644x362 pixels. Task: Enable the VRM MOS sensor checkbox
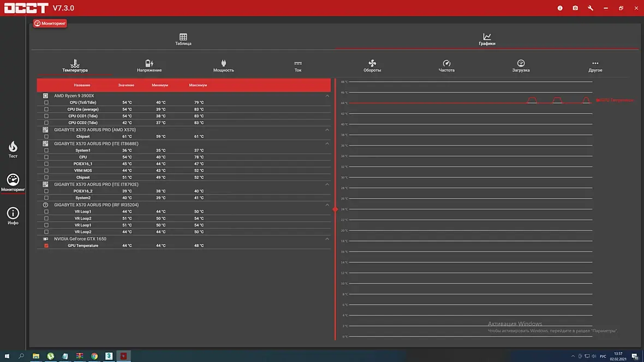tap(46, 170)
